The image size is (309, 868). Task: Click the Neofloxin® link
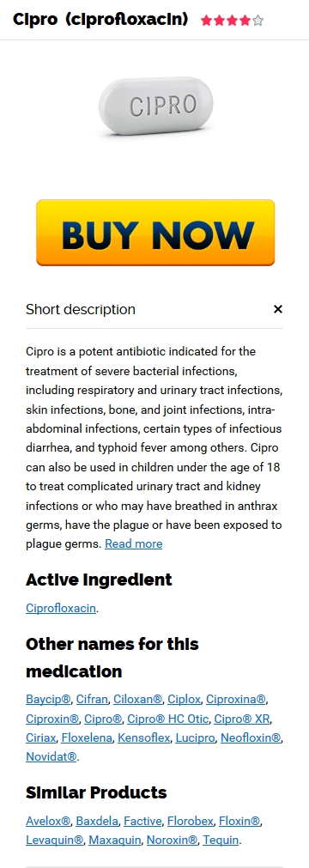[251, 737]
